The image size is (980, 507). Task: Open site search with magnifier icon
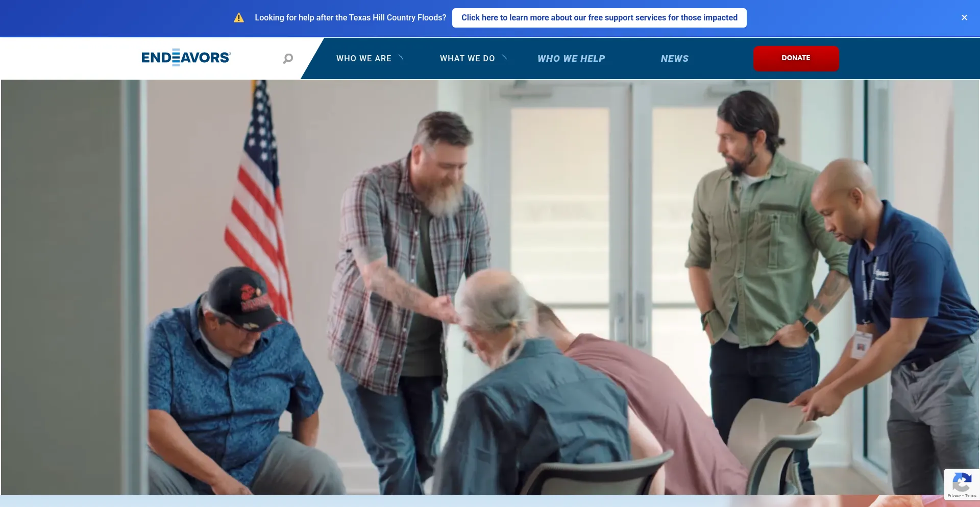(x=288, y=59)
